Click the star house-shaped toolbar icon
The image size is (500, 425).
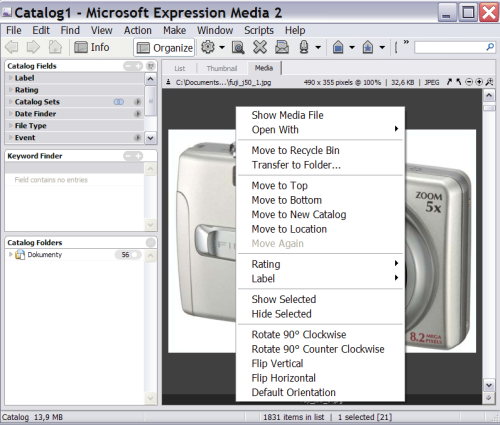[368, 47]
